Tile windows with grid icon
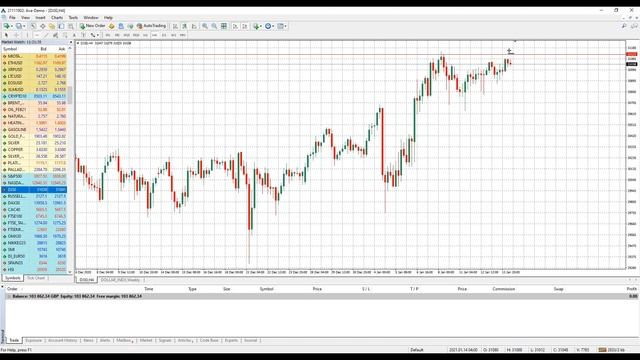This screenshot has height=360, width=640. point(224,26)
